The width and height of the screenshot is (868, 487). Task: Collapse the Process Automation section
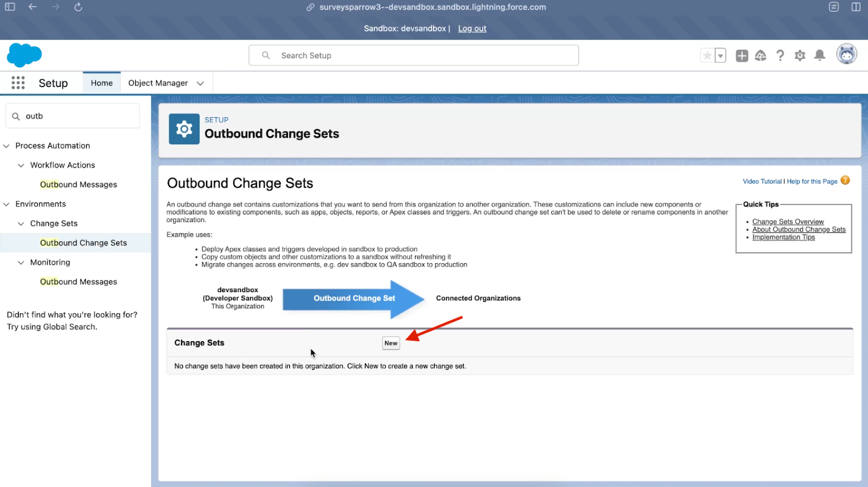click(x=7, y=146)
